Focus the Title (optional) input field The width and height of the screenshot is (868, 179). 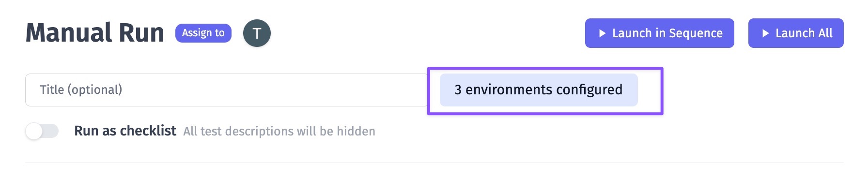point(227,90)
